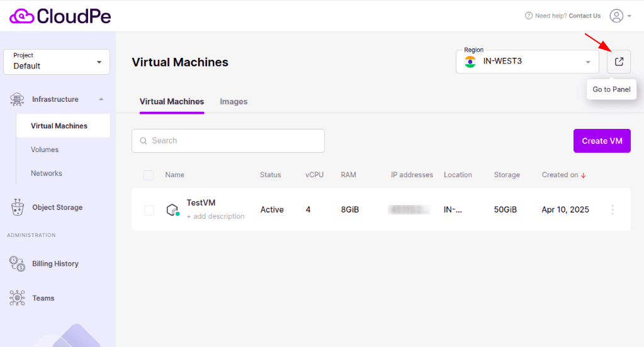Open the Project Default dropdown
Image resolution: width=644 pixels, height=347 pixels.
tap(57, 62)
